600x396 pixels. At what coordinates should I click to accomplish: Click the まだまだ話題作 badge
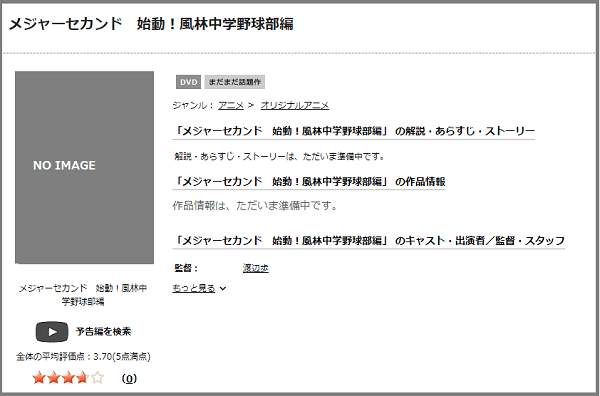[235, 82]
